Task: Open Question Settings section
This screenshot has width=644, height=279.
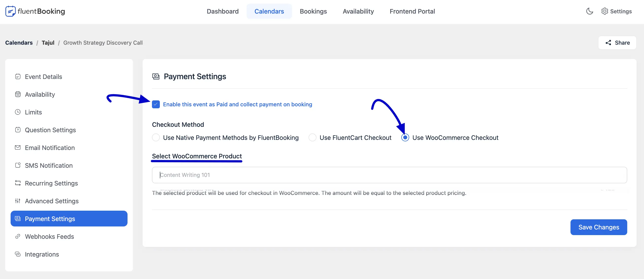Action: (69, 130)
